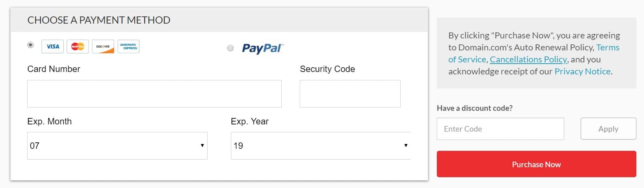Focus the Security Code field
Viewport: 644px width, 188px height.
350,94
